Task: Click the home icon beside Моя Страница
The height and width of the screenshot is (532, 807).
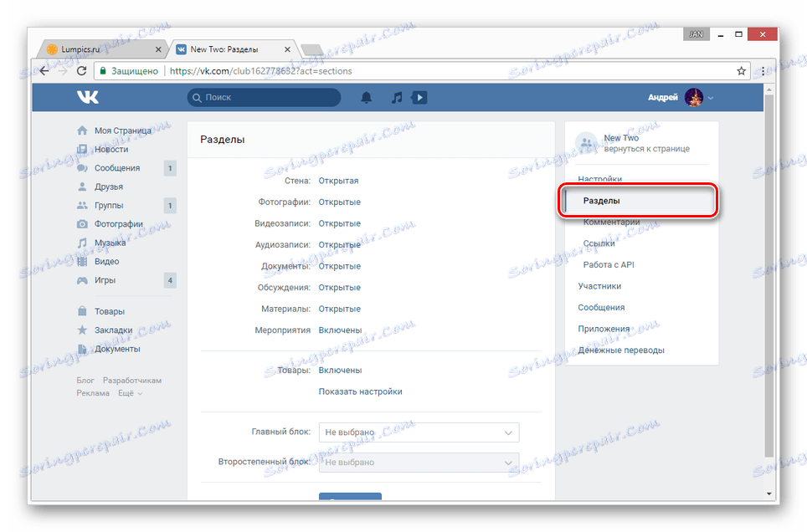Action: pyautogui.click(x=82, y=130)
